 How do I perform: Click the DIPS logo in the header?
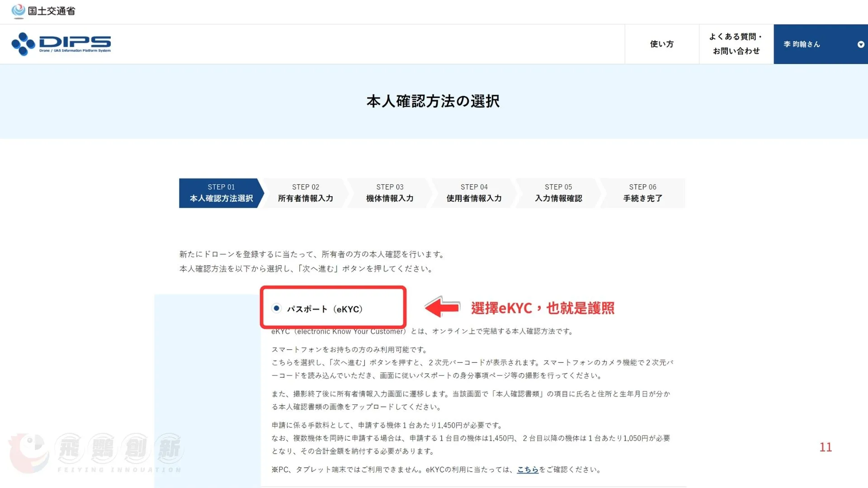61,44
